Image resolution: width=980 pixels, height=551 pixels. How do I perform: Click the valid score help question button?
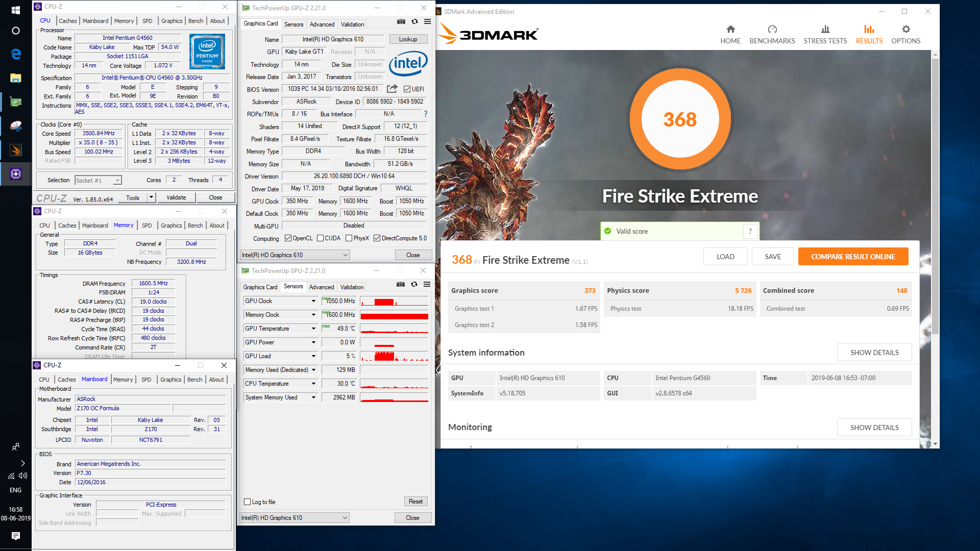tap(750, 231)
